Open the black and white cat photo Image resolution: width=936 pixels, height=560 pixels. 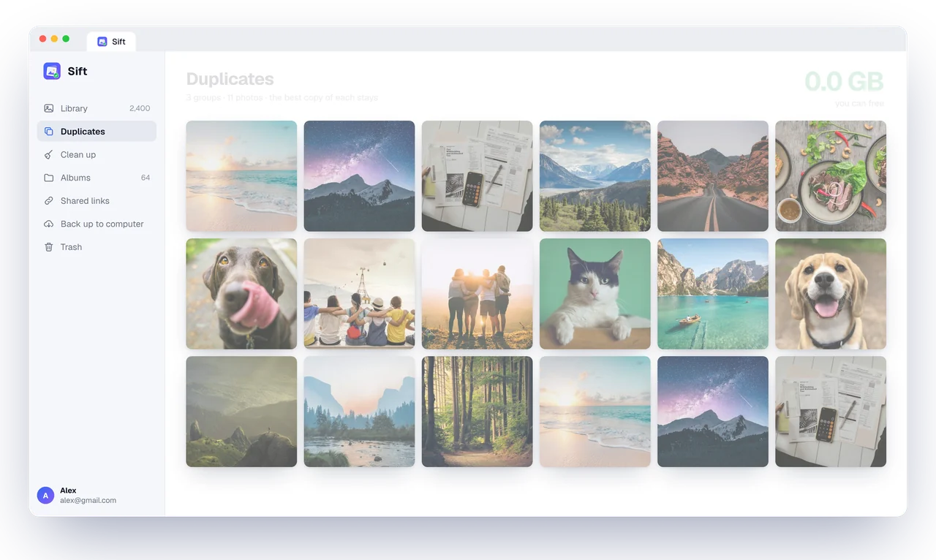tap(595, 294)
